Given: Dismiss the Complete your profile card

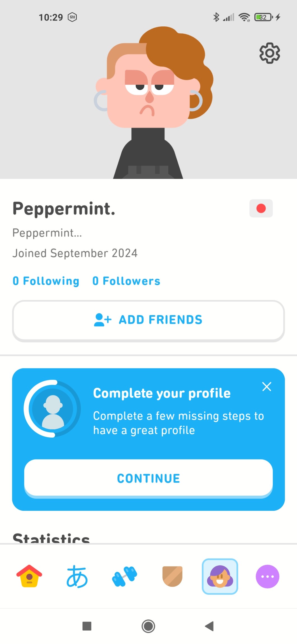Looking at the screenshot, I should [x=266, y=386].
